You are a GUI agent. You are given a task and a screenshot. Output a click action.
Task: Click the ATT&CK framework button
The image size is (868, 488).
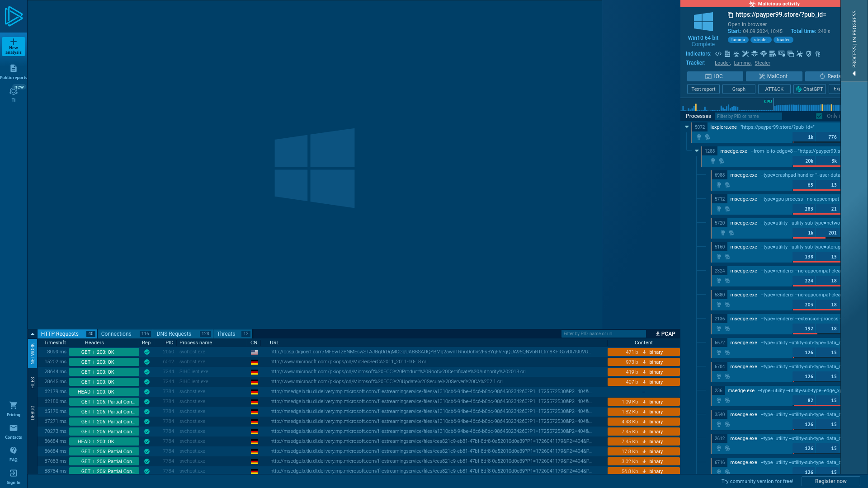pyautogui.click(x=774, y=89)
